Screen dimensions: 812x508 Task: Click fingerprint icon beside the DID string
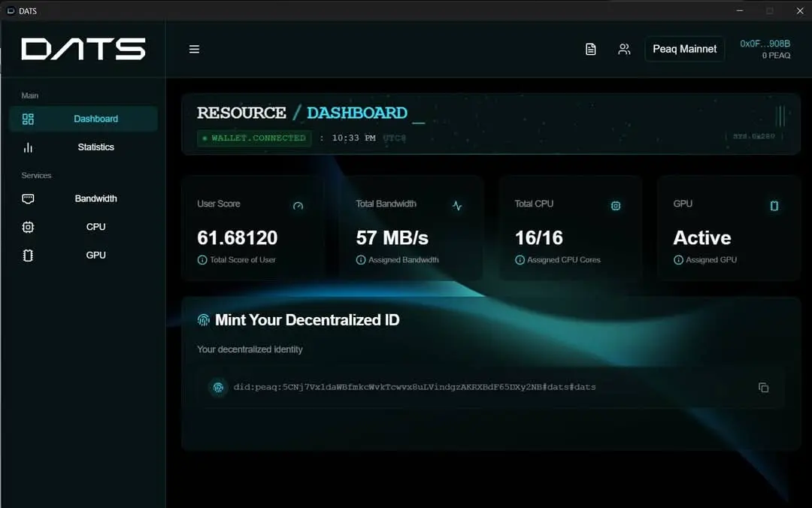pyautogui.click(x=219, y=387)
